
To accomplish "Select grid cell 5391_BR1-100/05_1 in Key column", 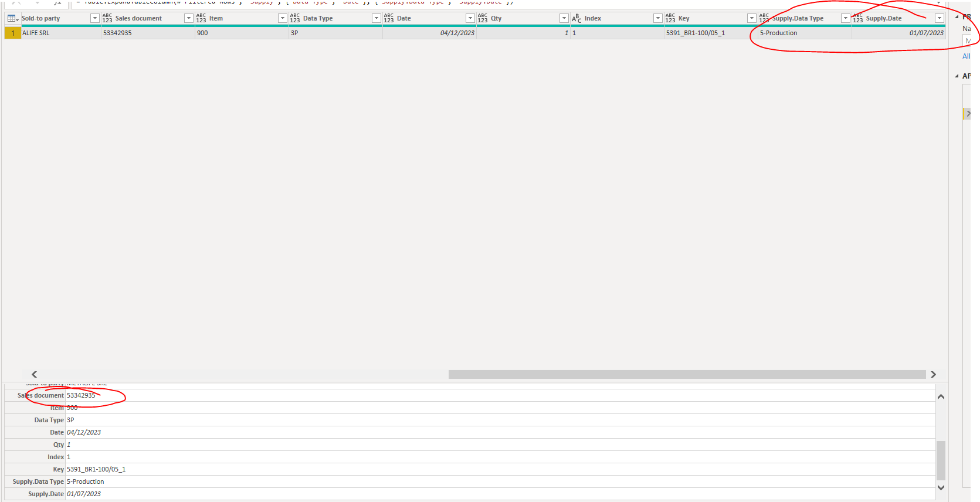I will (x=711, y=33).
